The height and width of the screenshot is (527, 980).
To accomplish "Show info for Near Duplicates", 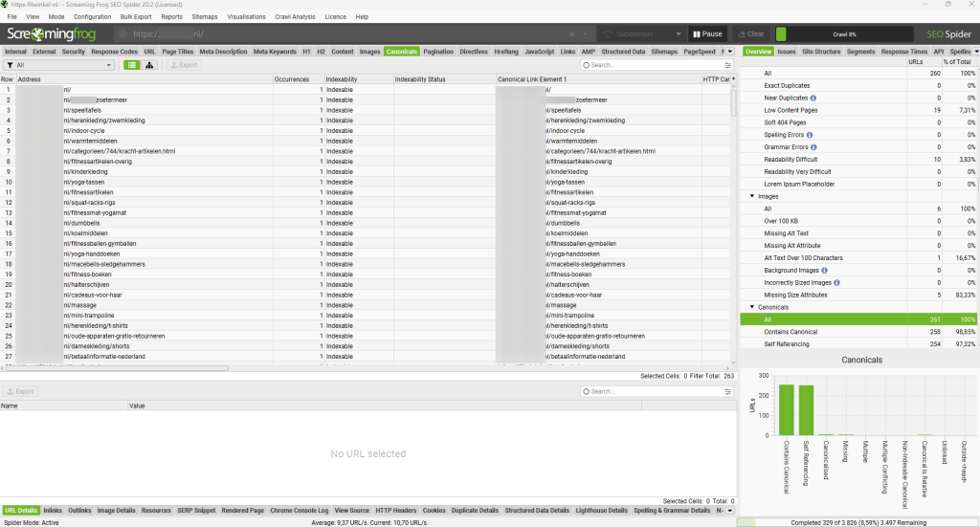I will point(813,98).
